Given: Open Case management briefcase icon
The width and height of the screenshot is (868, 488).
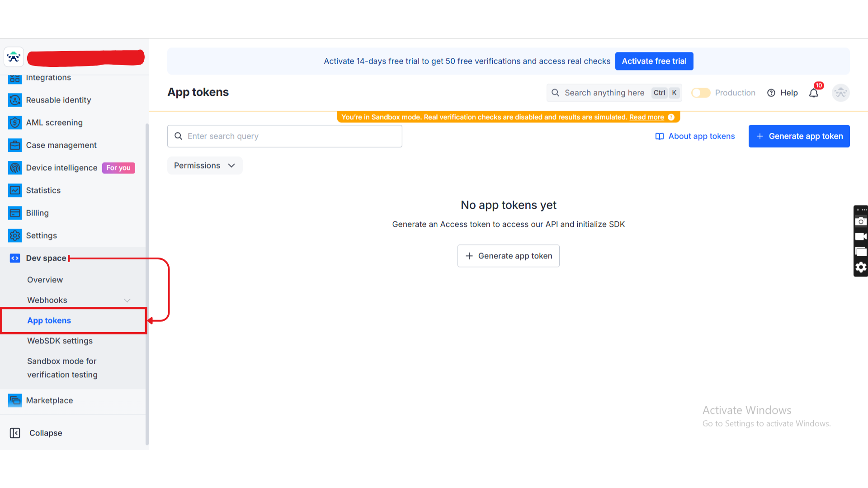Looking at the screenshot, I should 15,145.
